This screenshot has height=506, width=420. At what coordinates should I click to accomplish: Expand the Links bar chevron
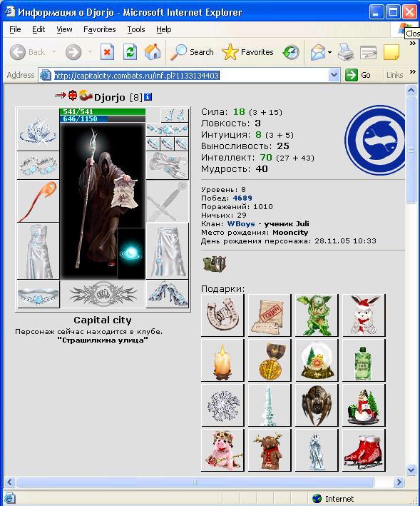413,71
